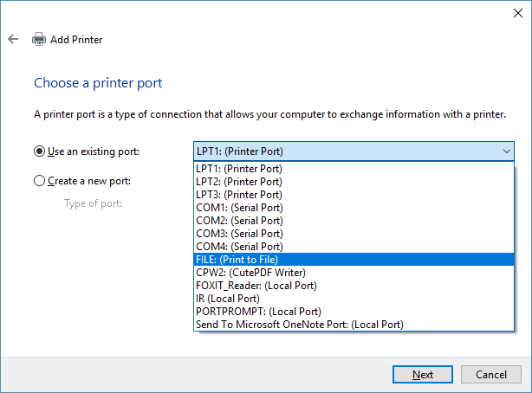532x393 pixels.
Task: Pick COM3: (Serial Port) from dropdown
Action: pyautogui.click(x=239, y=234)
